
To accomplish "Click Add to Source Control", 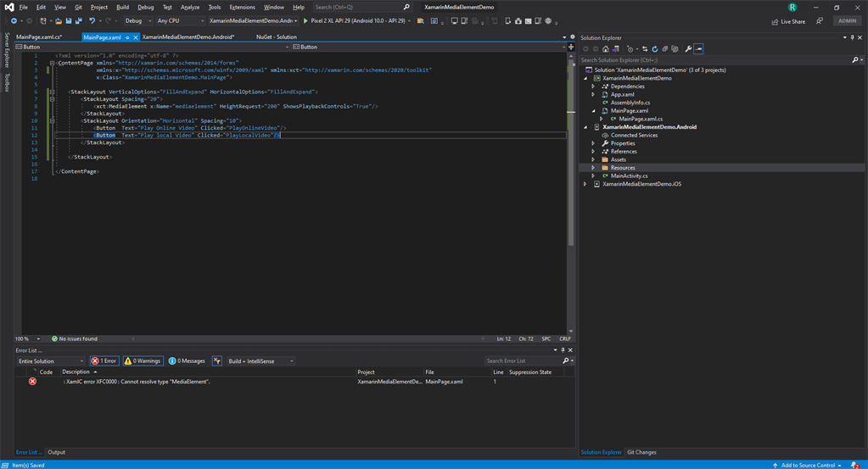I will [x=808, y=465].
